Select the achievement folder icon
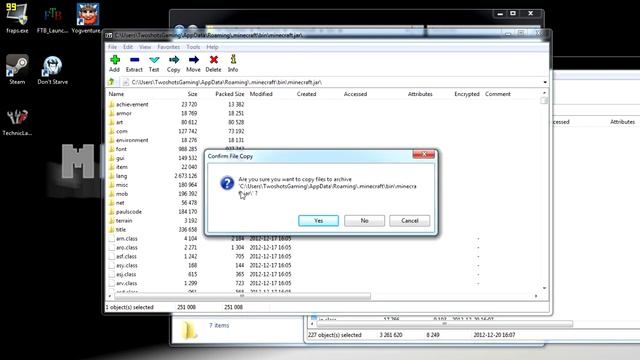640x360 pixels. (111, 104)
